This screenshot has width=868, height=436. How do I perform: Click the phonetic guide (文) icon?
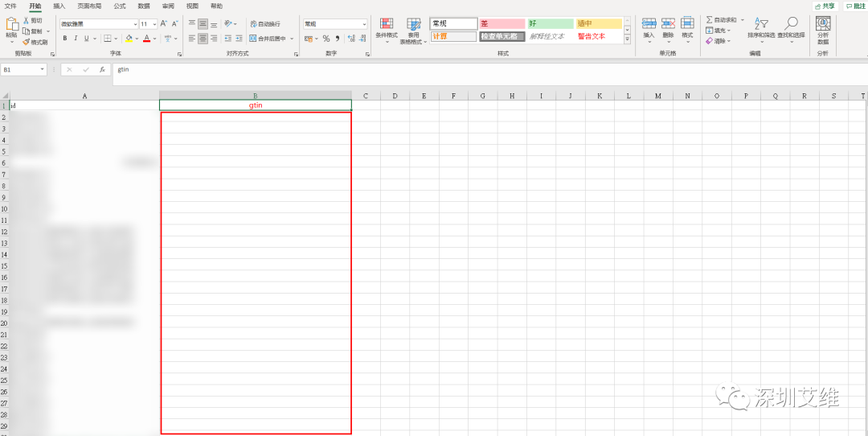tap(168, 39)
